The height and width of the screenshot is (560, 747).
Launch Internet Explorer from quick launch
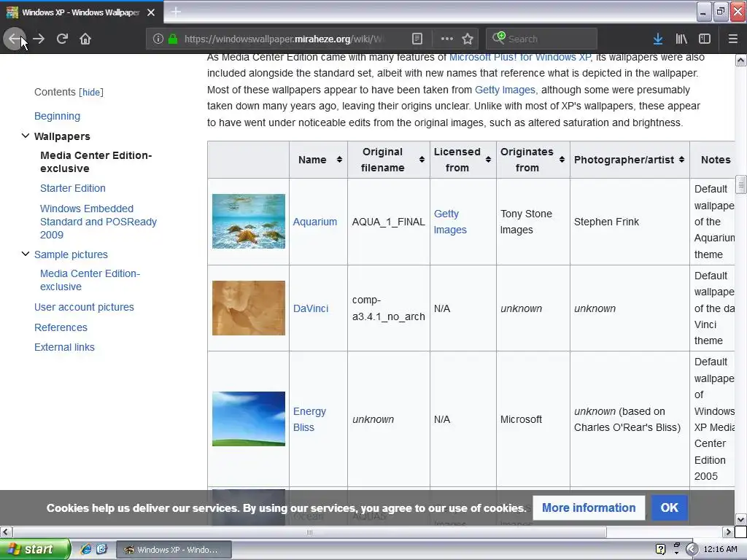(85, 549)
